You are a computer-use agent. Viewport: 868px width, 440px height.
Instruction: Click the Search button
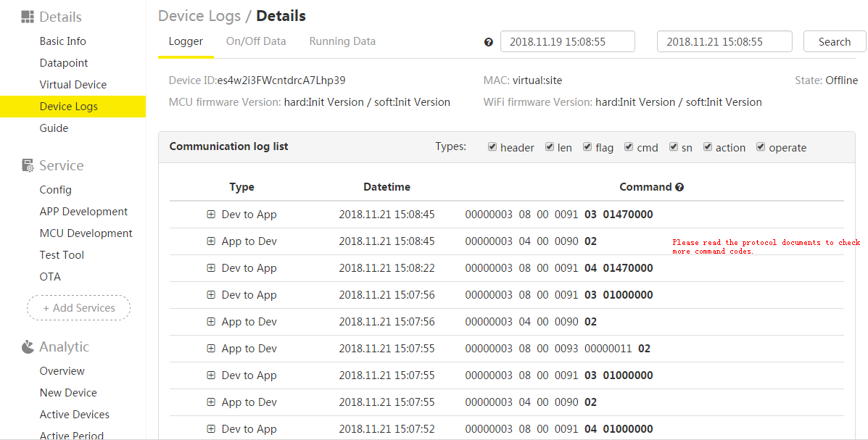[834, 41]
